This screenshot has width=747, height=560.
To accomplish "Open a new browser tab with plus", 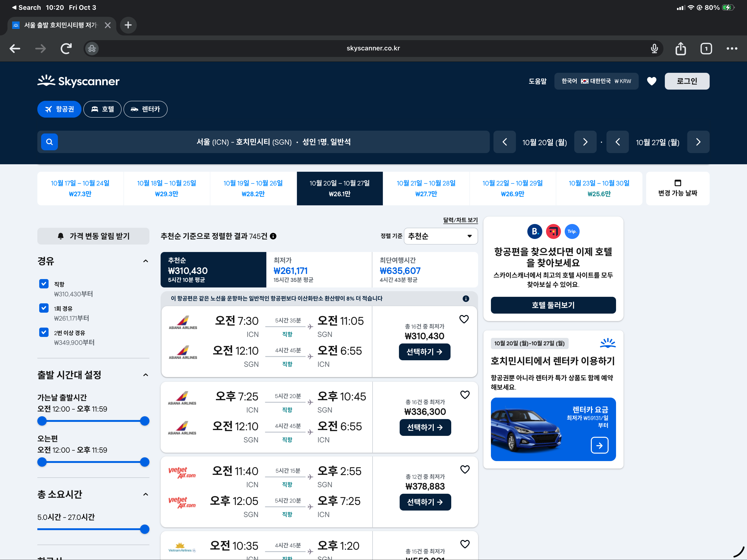I will 128,25.
